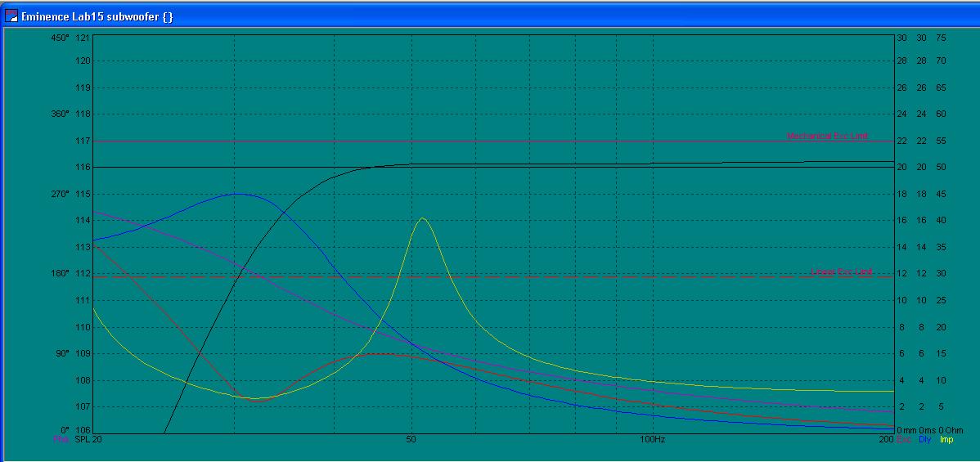980x462 pixels.
Task: Click the 112 SPL axis value
Action: tap(83, 273)
